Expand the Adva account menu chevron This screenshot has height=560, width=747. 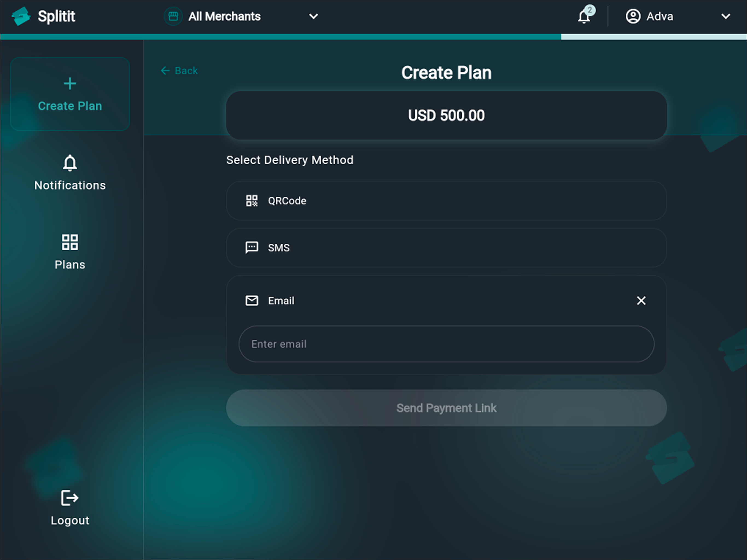(725, 16)
